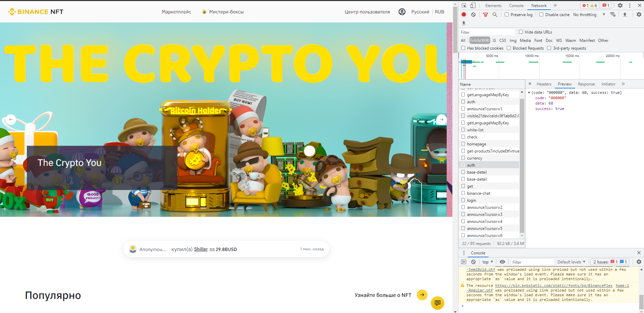Open the Default levels dropdown
This screenshot has width=644, height=313.
coord(571,262)
